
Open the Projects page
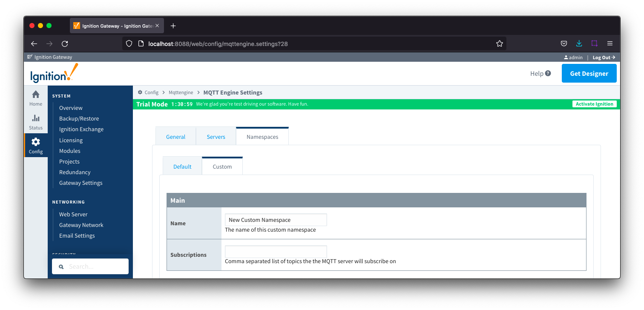[69, 161]
